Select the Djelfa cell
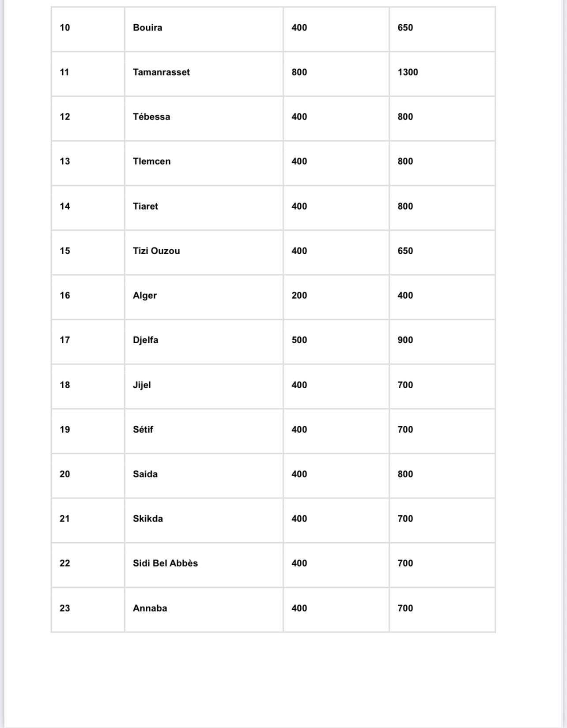This screenshot has height=728, width=567. coord(145,340)
